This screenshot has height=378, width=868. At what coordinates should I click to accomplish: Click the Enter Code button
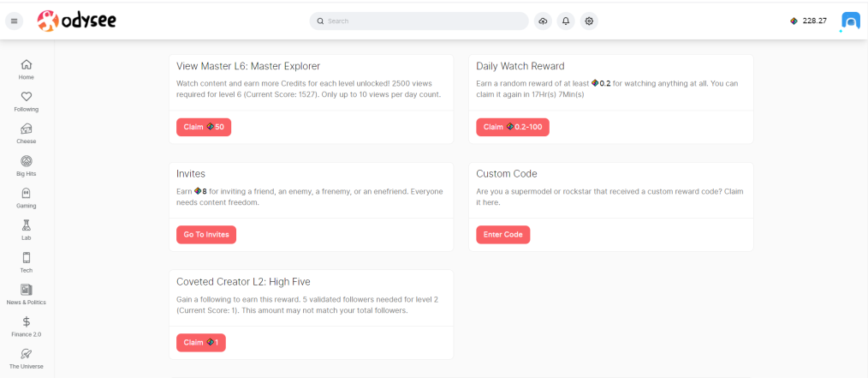pyautogui.click(x=503, y=235)
